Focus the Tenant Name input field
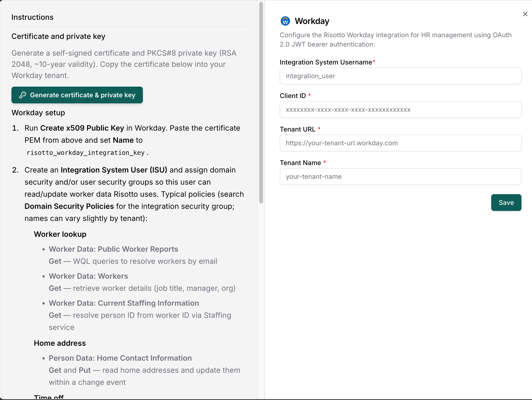Image resolution: width=532 pixels, height=400 pixels. pyautogui.click(x=401, y=176)
